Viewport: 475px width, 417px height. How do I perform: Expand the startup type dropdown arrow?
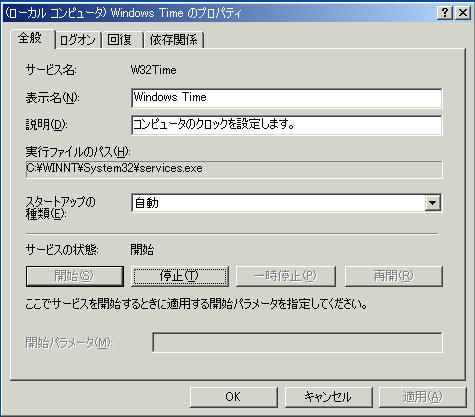432,203
